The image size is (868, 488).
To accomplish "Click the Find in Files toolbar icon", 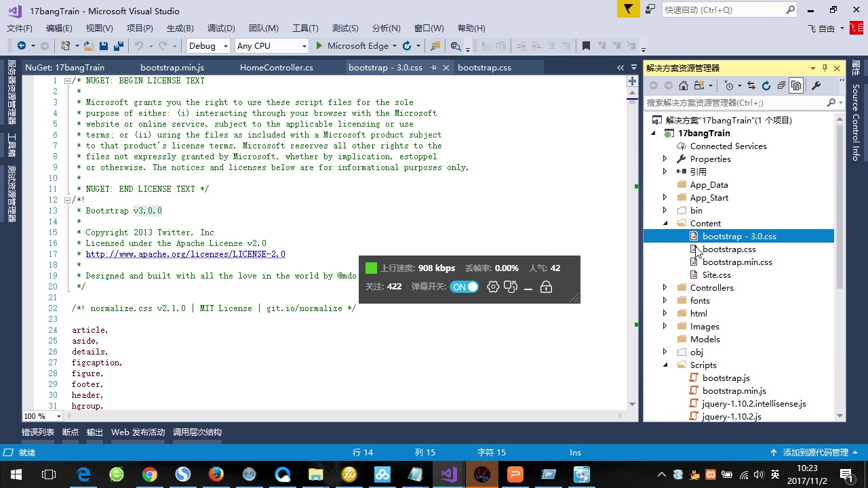I will point(456,46).
